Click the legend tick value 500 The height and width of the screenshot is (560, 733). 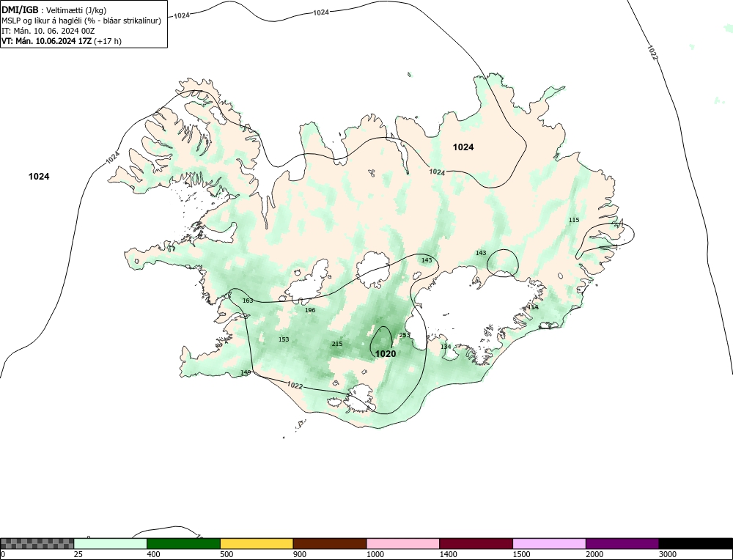(226, 554)
